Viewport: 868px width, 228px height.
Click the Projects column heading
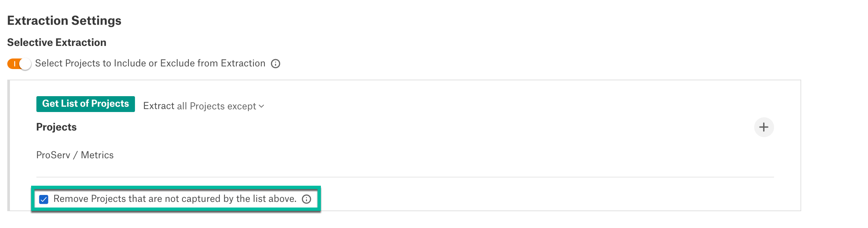(56, 127)
